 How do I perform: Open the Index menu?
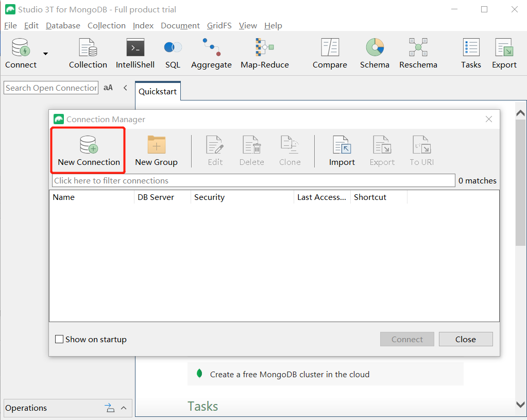click(143, 26)
